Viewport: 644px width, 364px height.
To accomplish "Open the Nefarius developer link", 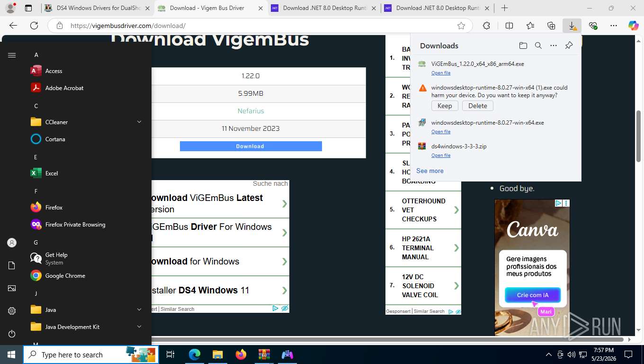I will coord(250,111).
